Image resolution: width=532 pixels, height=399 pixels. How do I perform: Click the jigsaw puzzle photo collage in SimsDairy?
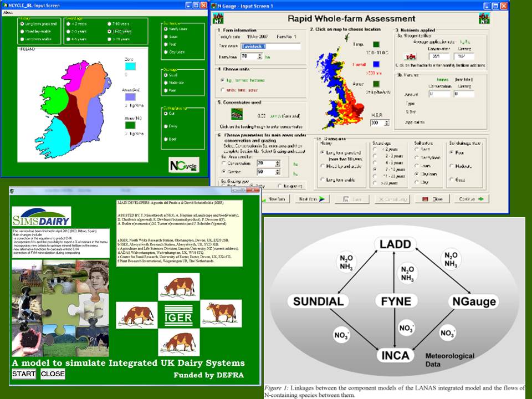[x=60, y=308]
